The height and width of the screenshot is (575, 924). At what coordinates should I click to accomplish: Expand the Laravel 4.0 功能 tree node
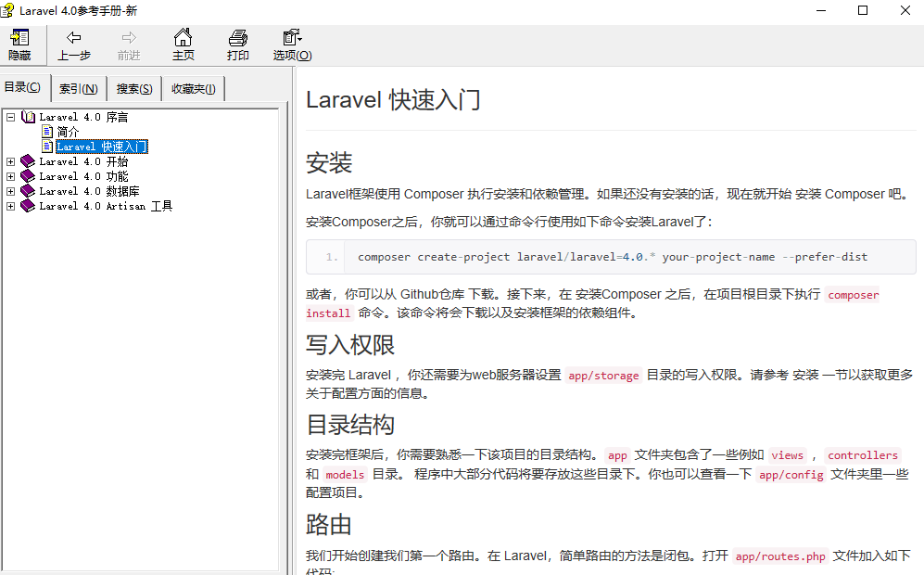[x=11, y=176]
